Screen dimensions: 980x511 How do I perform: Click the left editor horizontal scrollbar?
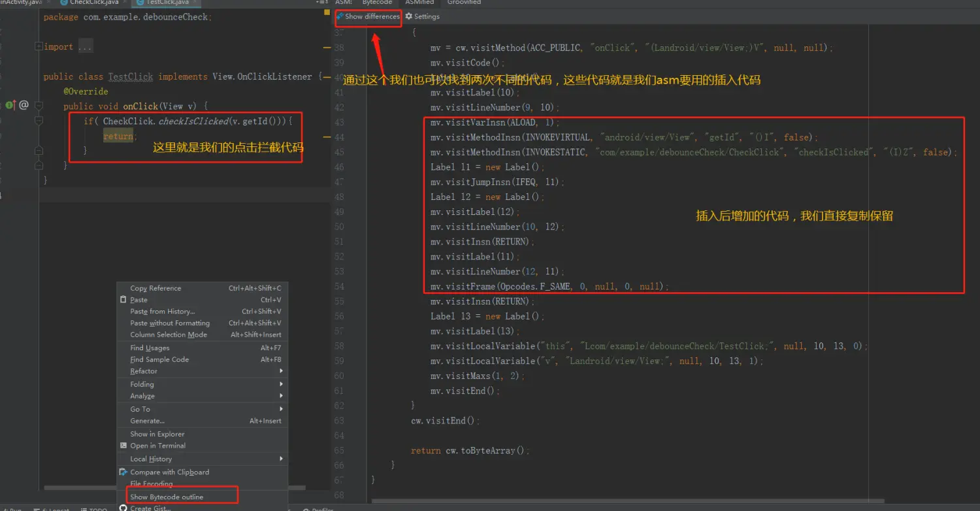[174, 487]
